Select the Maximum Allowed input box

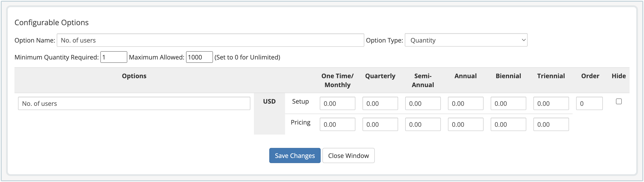tap(199, 57)
